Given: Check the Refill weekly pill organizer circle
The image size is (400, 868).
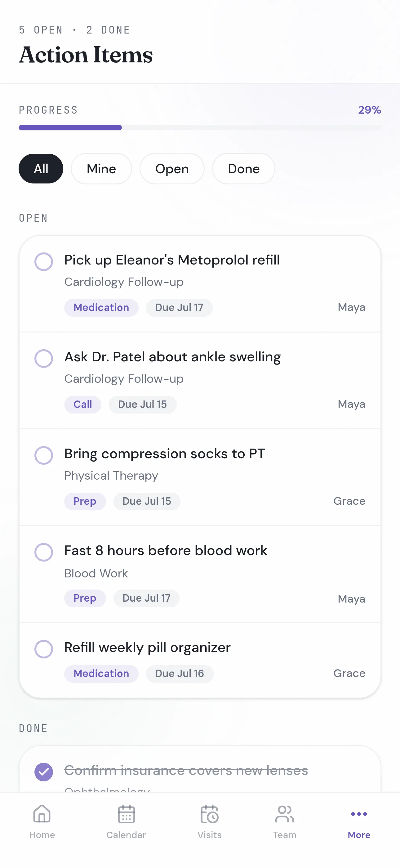Looking at the screenshot, I should click(x=44, y=649).
